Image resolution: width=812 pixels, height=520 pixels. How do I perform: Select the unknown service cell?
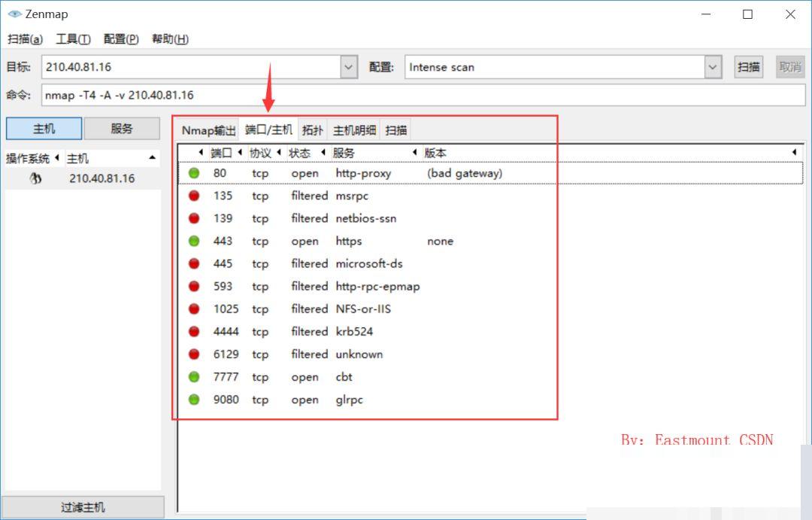pyautogui.click(x=359, y=354)
